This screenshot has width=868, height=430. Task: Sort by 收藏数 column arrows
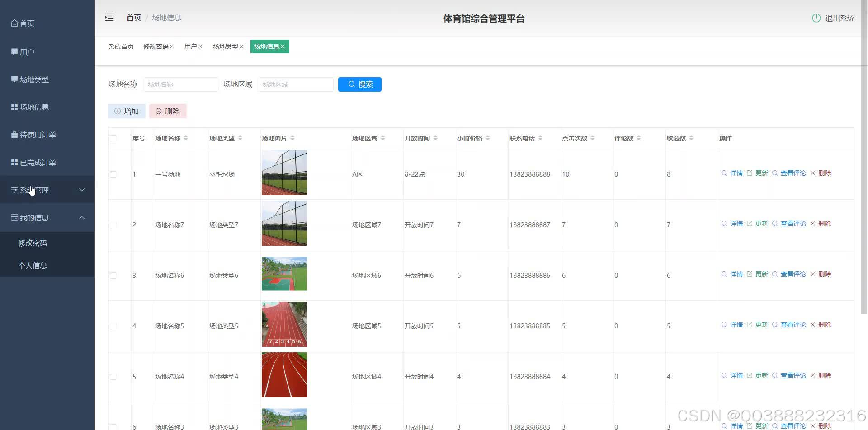691,138
